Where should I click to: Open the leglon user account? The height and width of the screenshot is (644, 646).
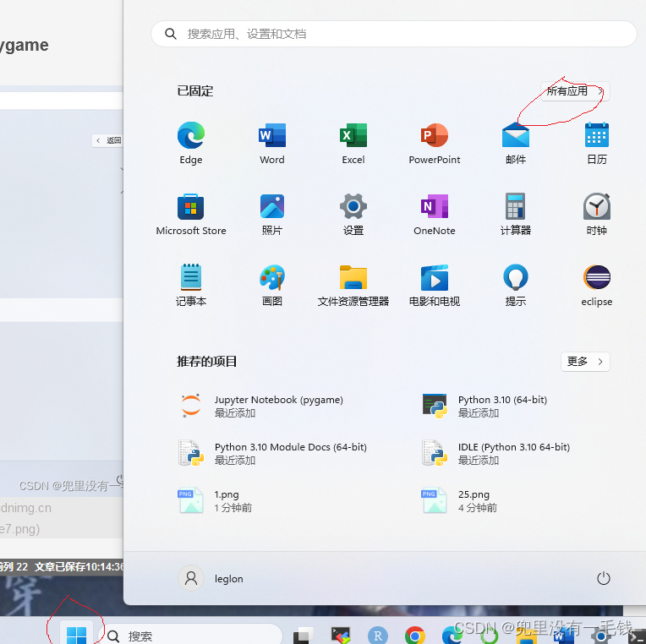pyautogui.click(x=211, y=578)
